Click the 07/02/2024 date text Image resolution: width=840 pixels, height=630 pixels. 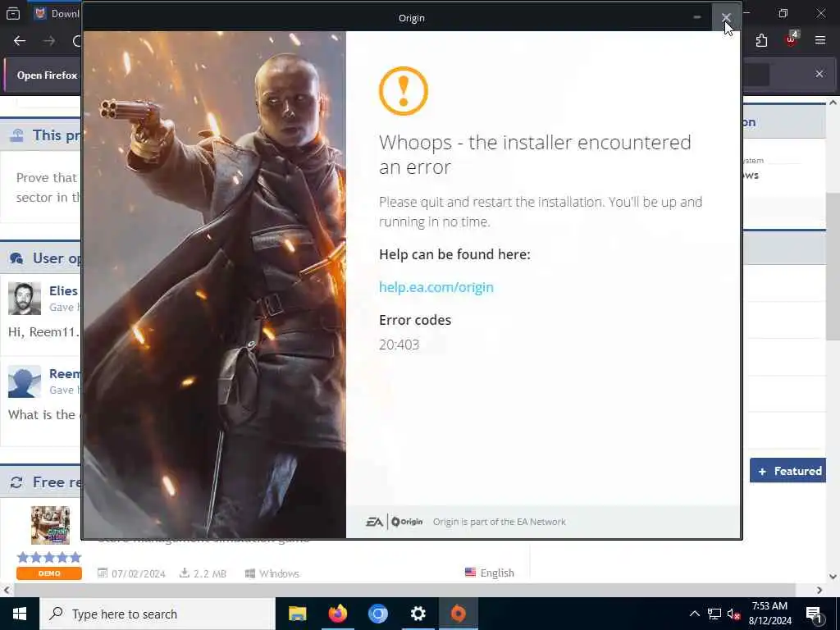coord(138,573)
